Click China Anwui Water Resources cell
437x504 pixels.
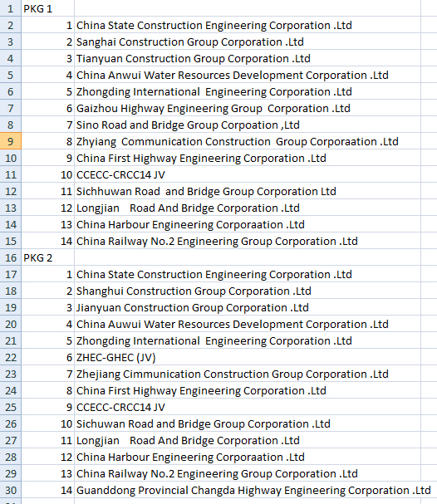click(248, 76)
